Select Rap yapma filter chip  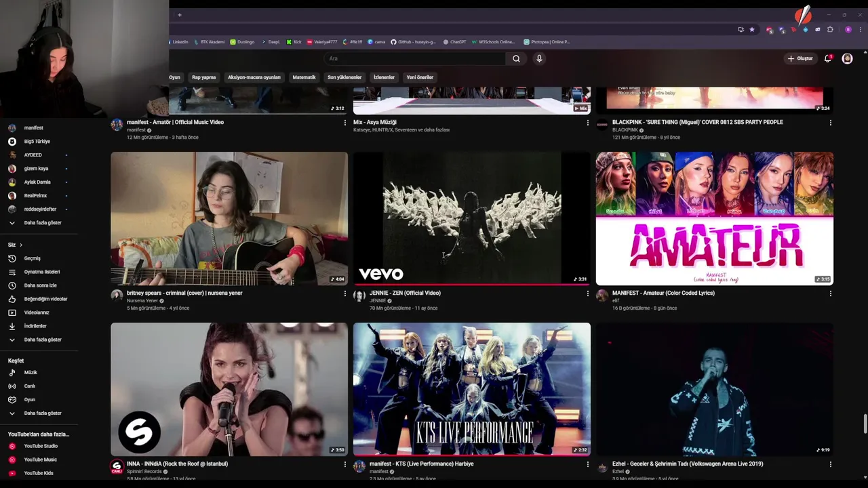click(203, 77)
